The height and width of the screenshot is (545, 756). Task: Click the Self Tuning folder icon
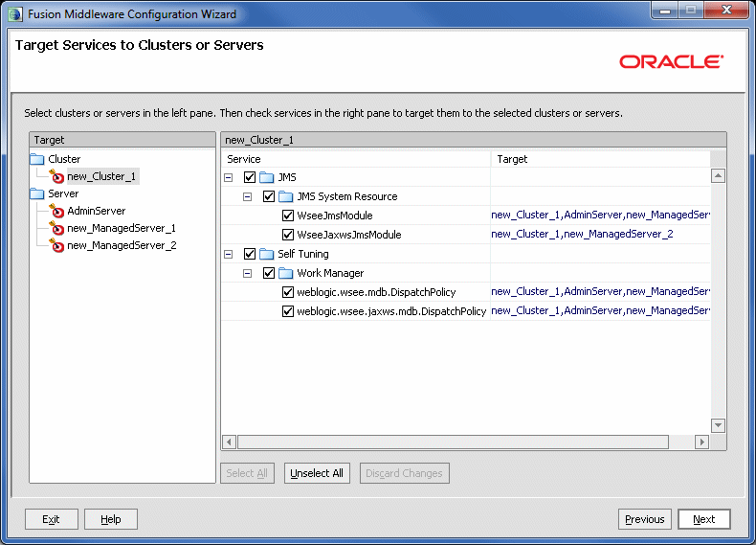267,254
